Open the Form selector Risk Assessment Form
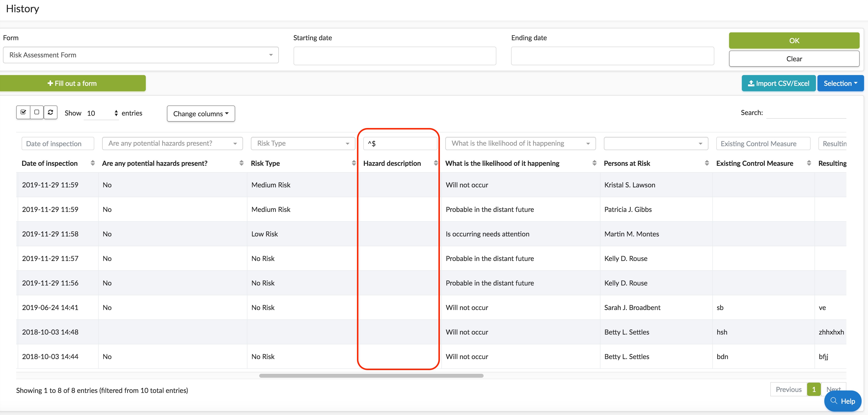 point(141,55)
